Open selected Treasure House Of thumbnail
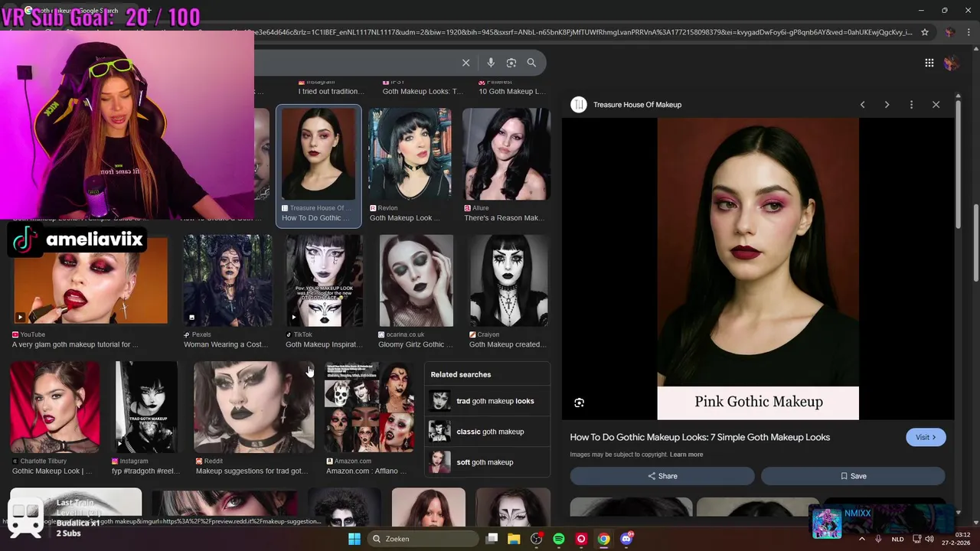980x551 pixels. 318,154
